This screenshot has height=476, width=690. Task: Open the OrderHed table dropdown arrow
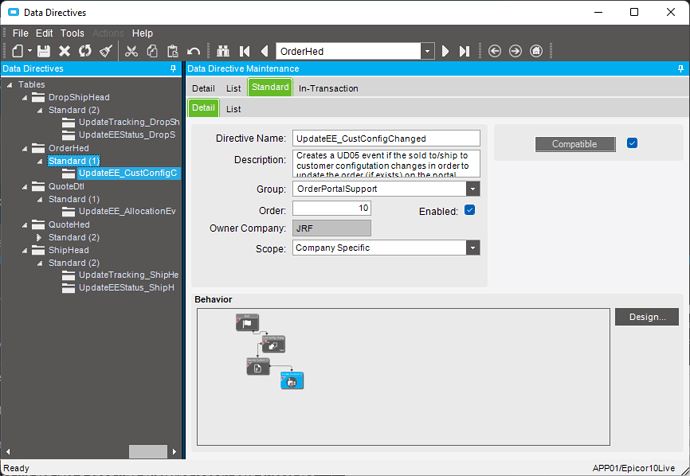(427, 51)
